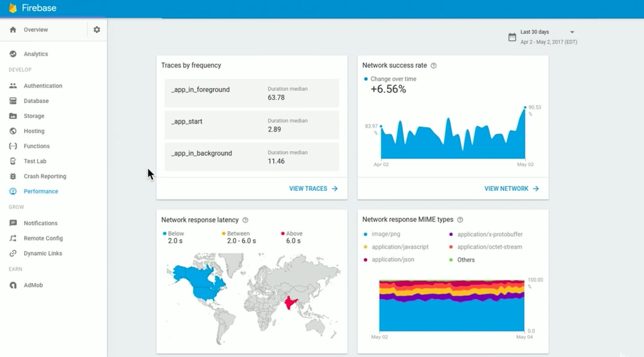The image size is (644, 357).
Task: Click the Traces by frequency heading
Action: click(191, 65)
